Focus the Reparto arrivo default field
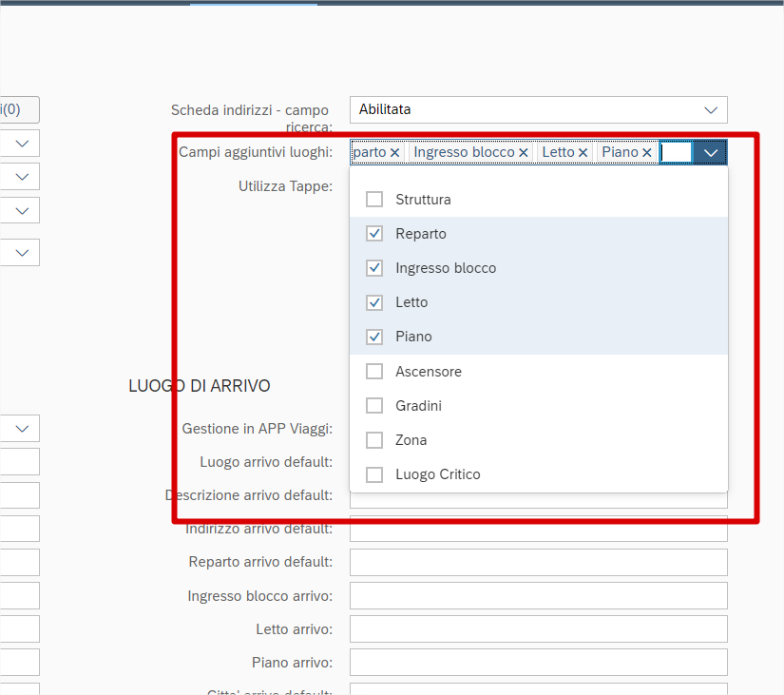The width and height of the screenshot is (784, 695). tap(538, 562)
